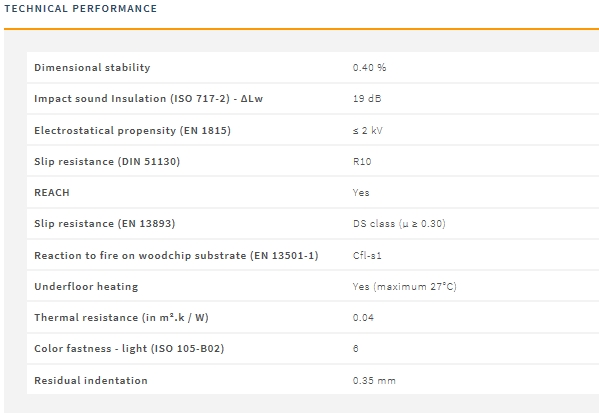The image size is (599, 413).
Task: Select the REACH row label
Action: (52, 193)
